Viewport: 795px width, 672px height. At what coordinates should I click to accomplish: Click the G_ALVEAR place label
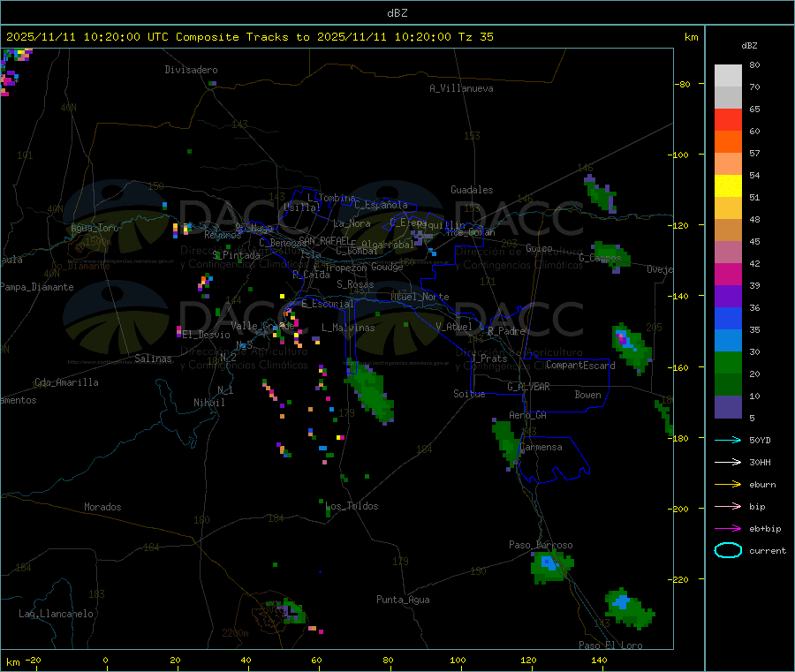pos(528,387)
